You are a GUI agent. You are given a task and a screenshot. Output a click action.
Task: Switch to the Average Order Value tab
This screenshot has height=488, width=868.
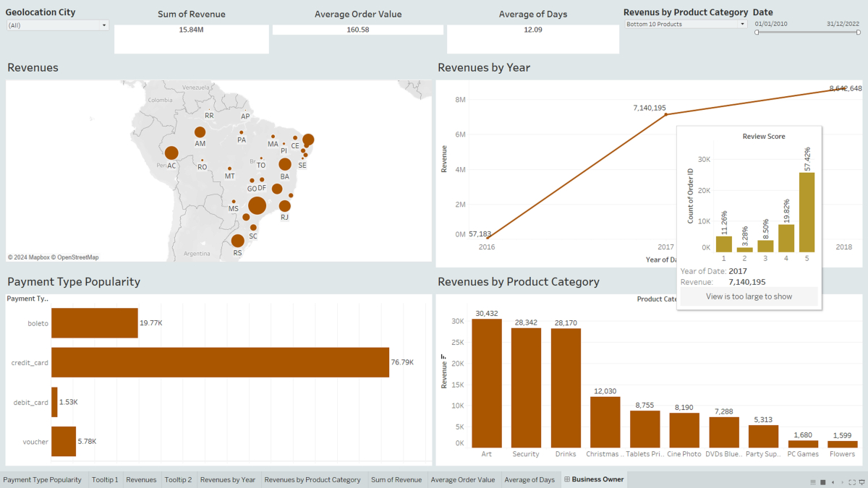(x=462, y=479)
